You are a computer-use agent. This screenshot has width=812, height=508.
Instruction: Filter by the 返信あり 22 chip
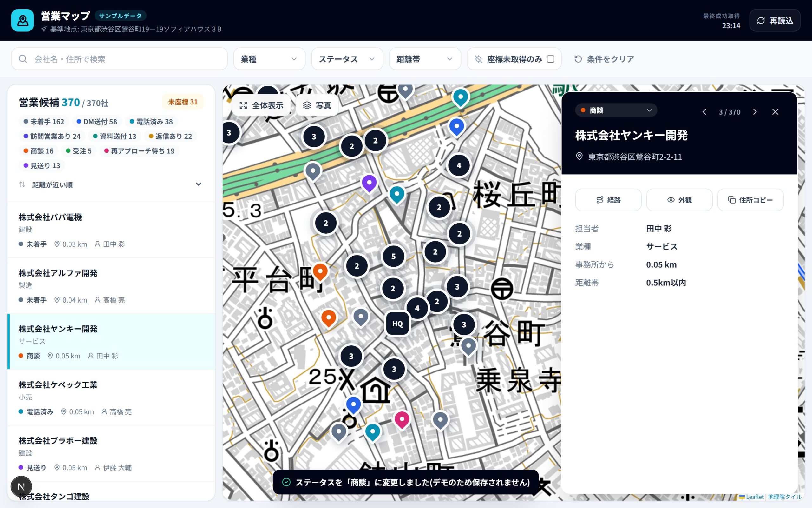(x=170, y=136)
